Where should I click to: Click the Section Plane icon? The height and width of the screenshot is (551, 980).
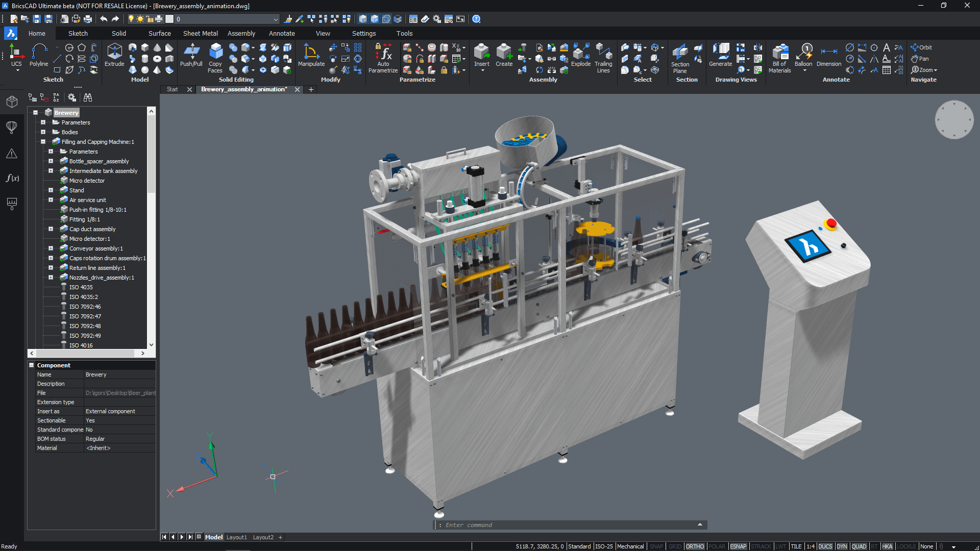(680, 58)
